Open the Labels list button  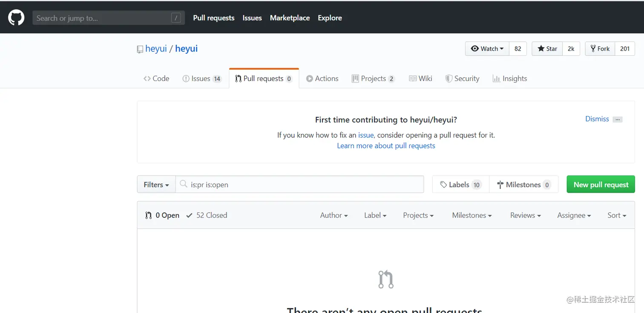coord(461,185)
